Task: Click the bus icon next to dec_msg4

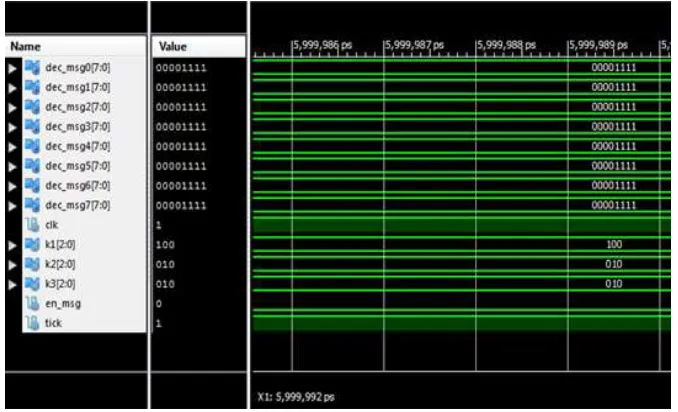Action: click(x=32, y=146)
